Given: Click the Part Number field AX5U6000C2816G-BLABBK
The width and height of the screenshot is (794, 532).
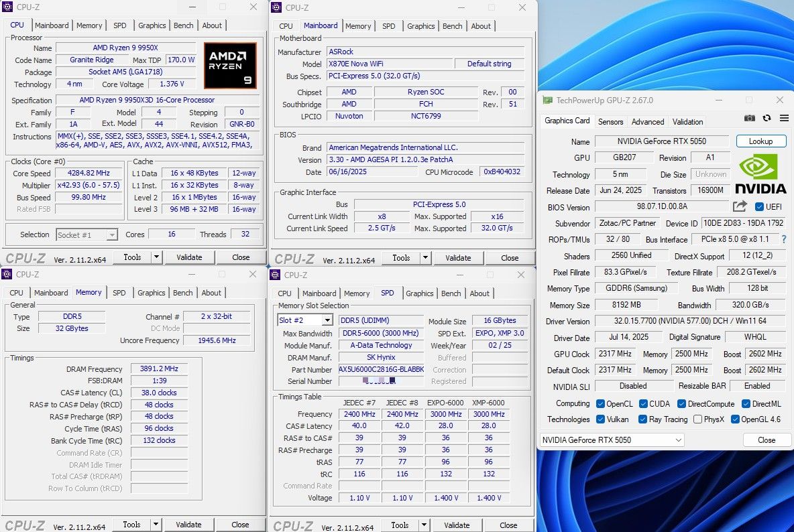Looking at the screenshot, I should point(382,369).
